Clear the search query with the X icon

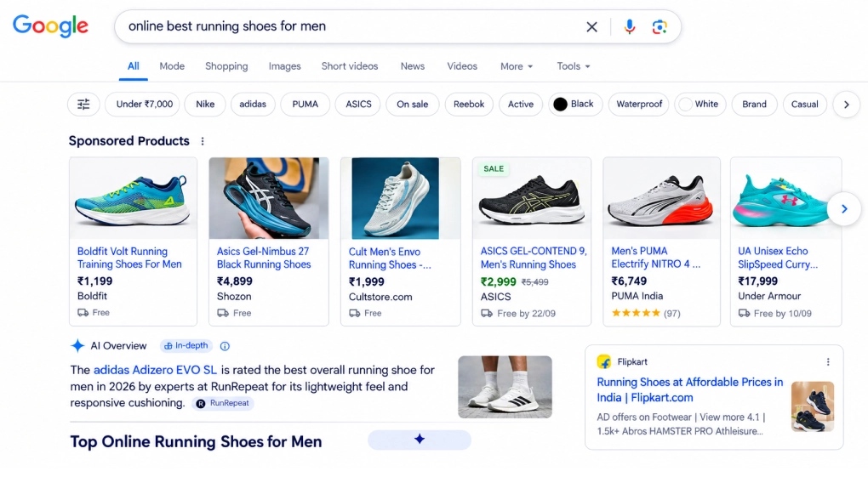(591, 26)
